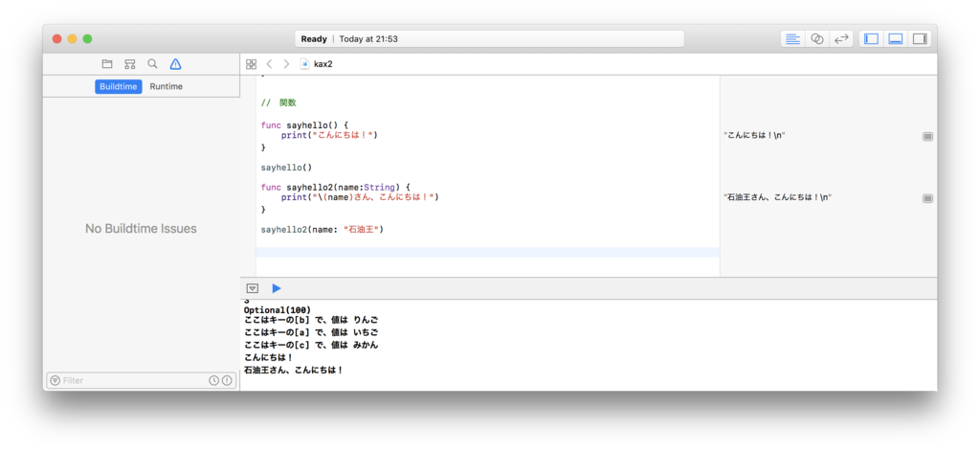This screenshot has height=452, width=980.
Task: Select the Buildtime tab
Action: [119, 86]
